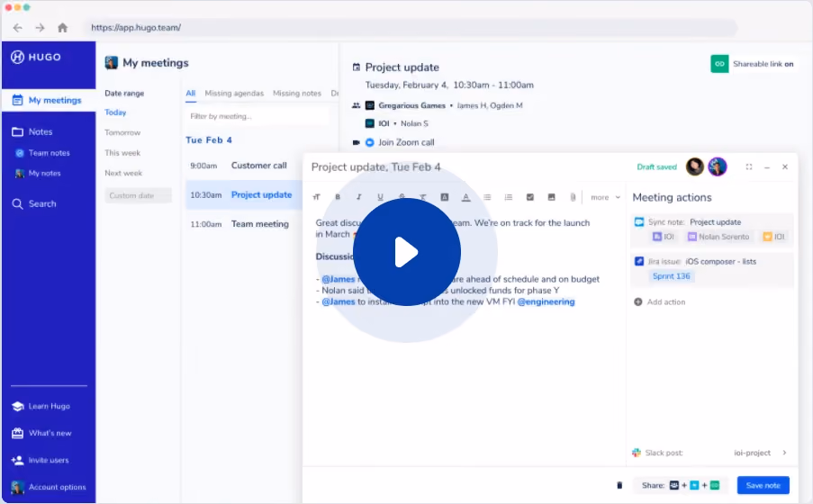Screen dimensions: 813x504
Task: Choose the font color
Action: pyautogui.click(x=466, y=197)
